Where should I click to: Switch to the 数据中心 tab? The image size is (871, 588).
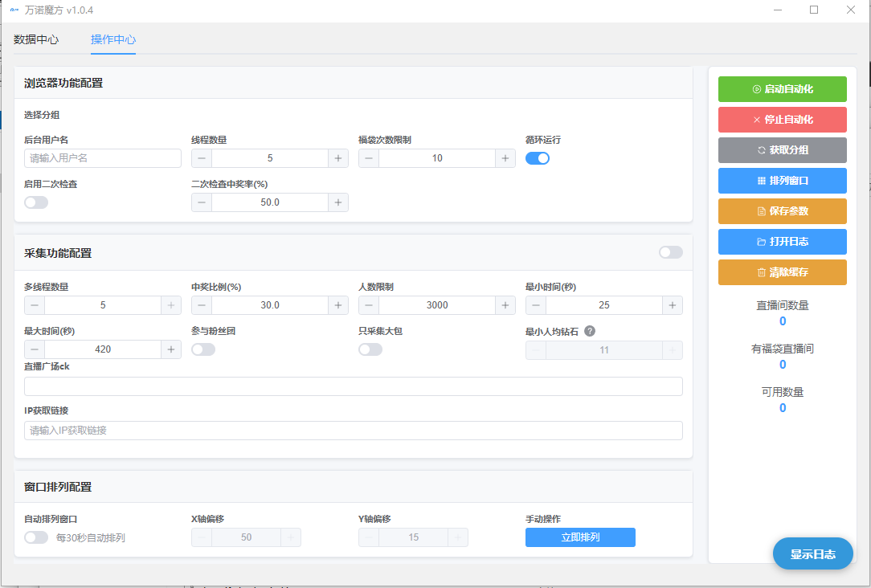(36, 39)
